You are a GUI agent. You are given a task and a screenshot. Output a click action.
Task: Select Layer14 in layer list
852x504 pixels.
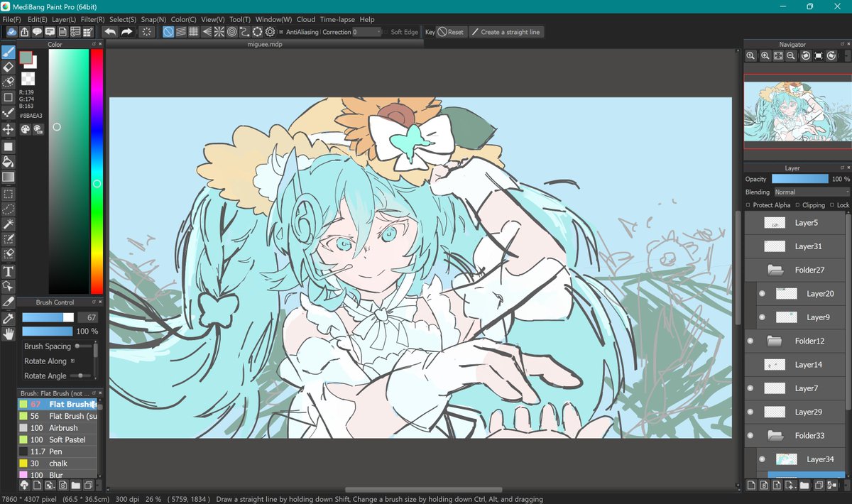click(x=795, y=364)
